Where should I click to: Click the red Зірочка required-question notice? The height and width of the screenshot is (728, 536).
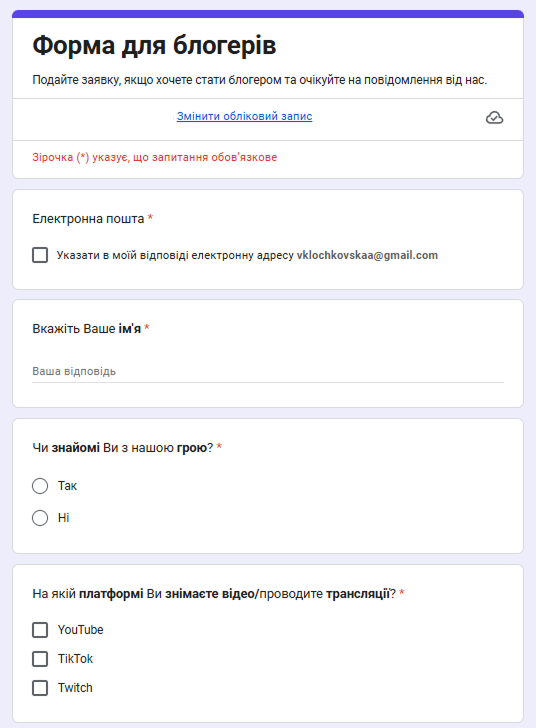155,157
